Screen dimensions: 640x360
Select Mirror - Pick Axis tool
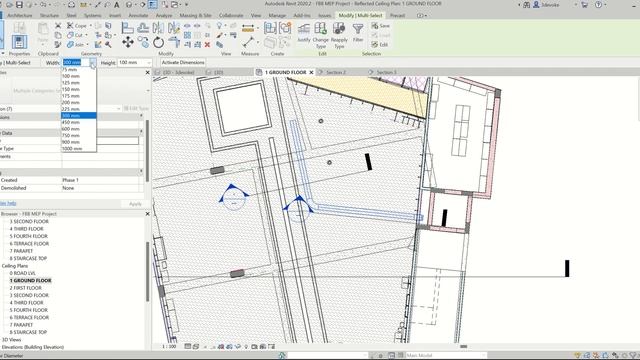click(158, 28)
